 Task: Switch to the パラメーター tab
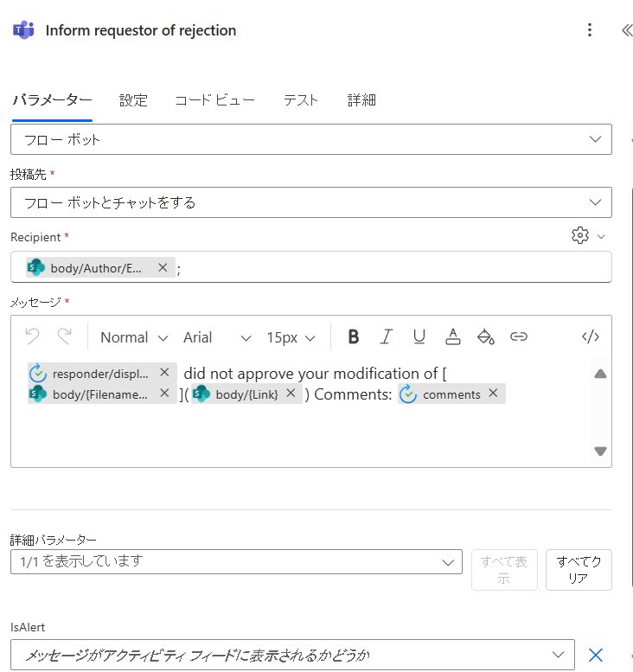pos(52,99)
